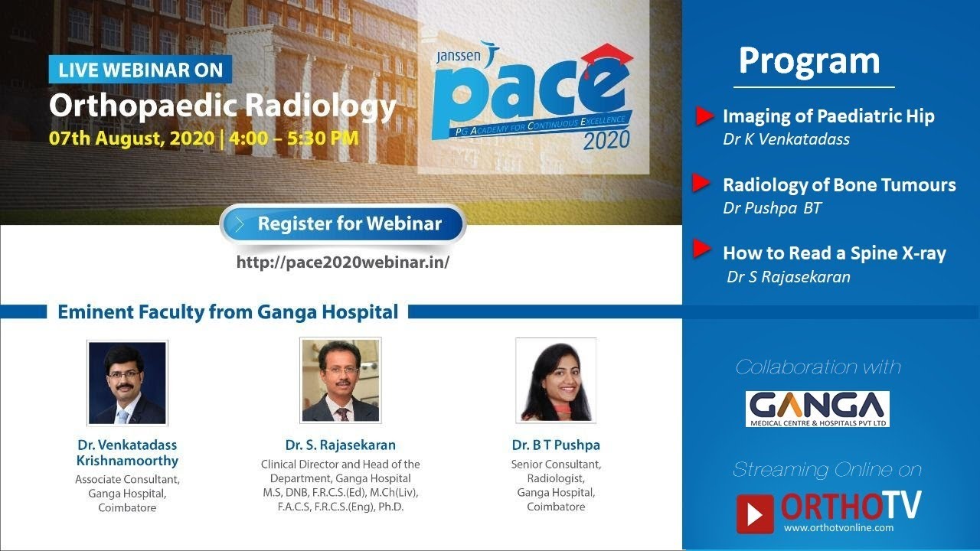Click the OrthoTV red play icon

[755, 513]
